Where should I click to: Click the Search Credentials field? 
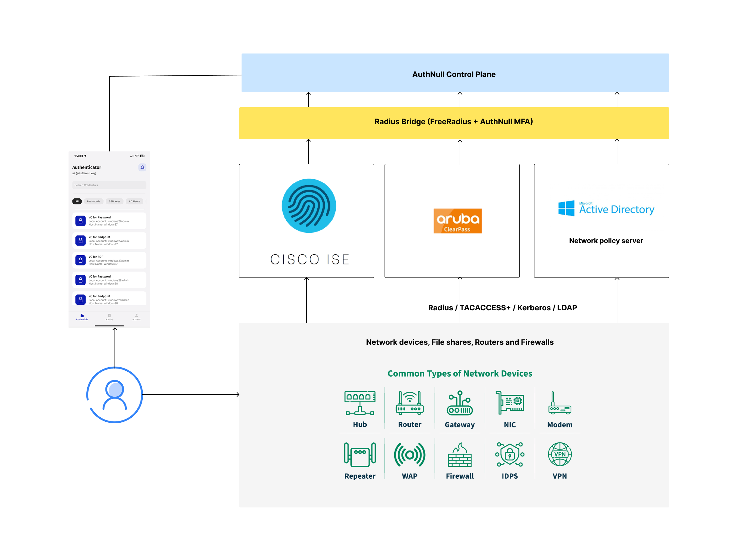109,185
